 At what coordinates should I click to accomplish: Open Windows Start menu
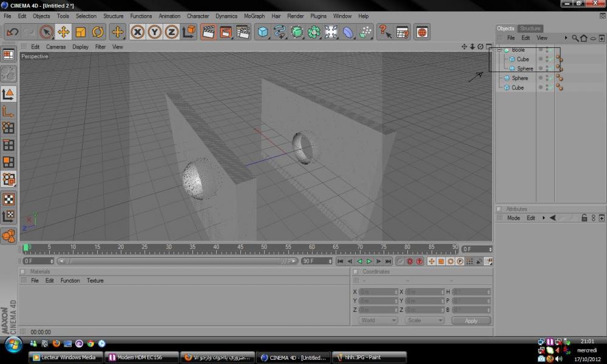coord(13,345)
